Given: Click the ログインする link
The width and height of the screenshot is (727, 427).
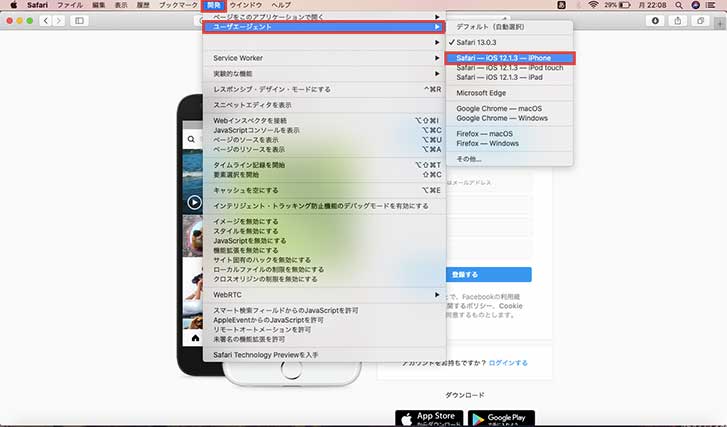Looking at the screenshot, I should coord(508,363).
